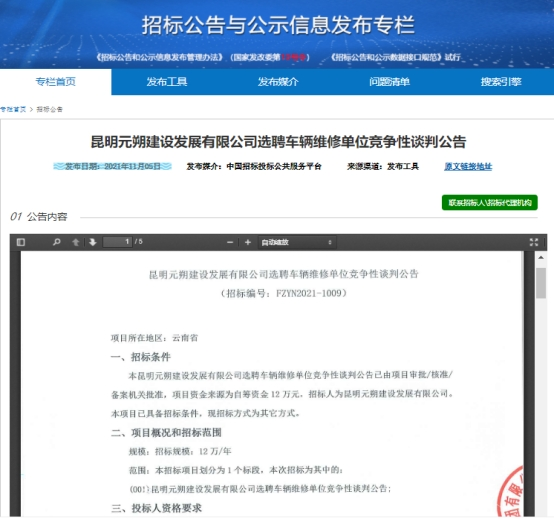Switch to the 发布工具 tab
Image resolution: width=554 pixels, height=519 pixels.
tap(167, 82)
